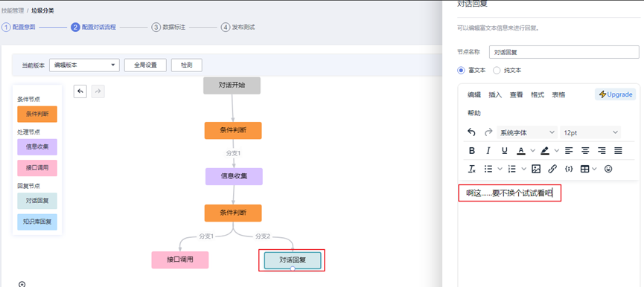Redo canvas action
Viewport: 644px width, 287px height.
click(98, 91)
